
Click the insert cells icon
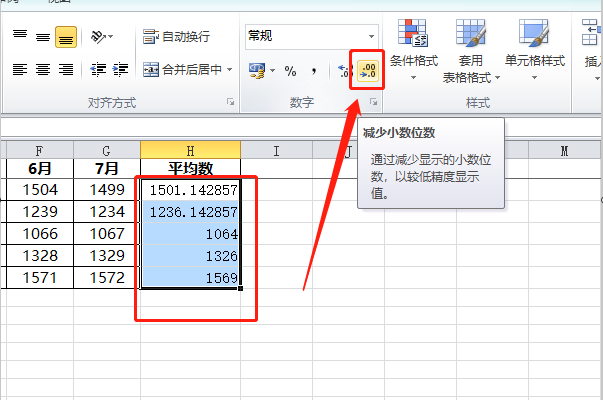[590, 33]
